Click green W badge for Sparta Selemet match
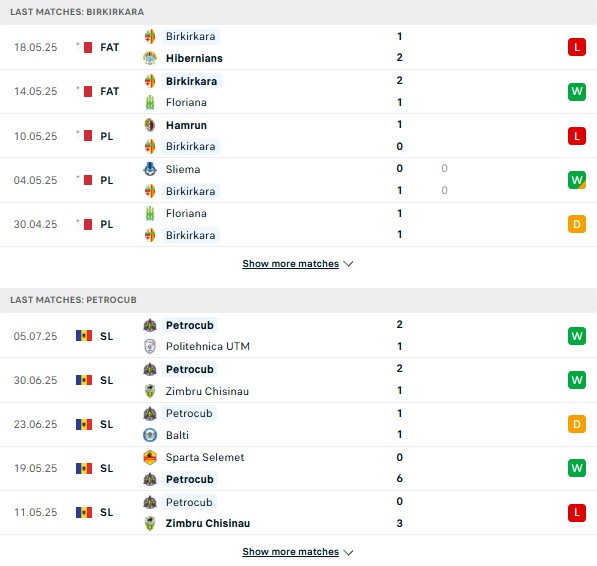Viewport: 597px width, 566px height. click(x=576, y=468)
